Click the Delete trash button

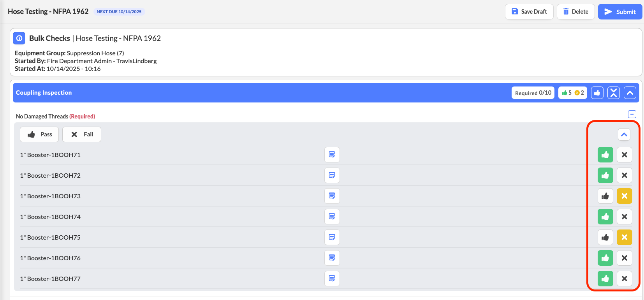pyautogui.click(x=575, y=12)
